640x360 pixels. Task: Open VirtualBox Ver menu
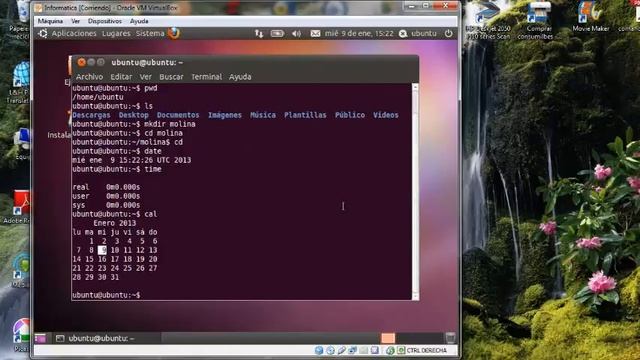tap(76, 21)
